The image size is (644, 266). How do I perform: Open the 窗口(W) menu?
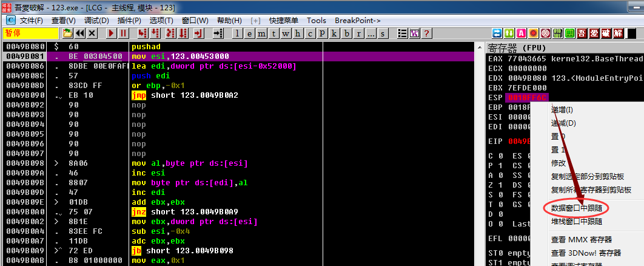(195, 21)
